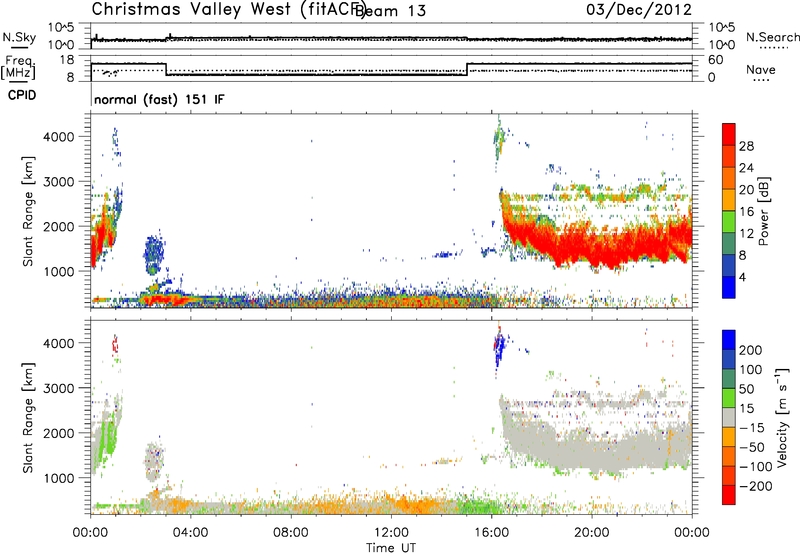This screenshot has width=800, height=554.
Task: Click the blue velocity patch near 16:00 at 4000 km
Action: point(499,348)
